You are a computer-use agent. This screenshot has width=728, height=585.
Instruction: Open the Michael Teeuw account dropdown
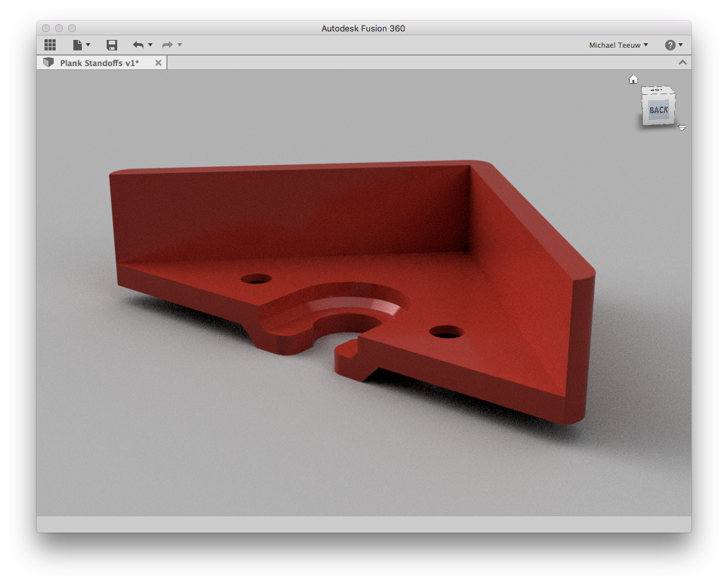[x=618, y=45]
